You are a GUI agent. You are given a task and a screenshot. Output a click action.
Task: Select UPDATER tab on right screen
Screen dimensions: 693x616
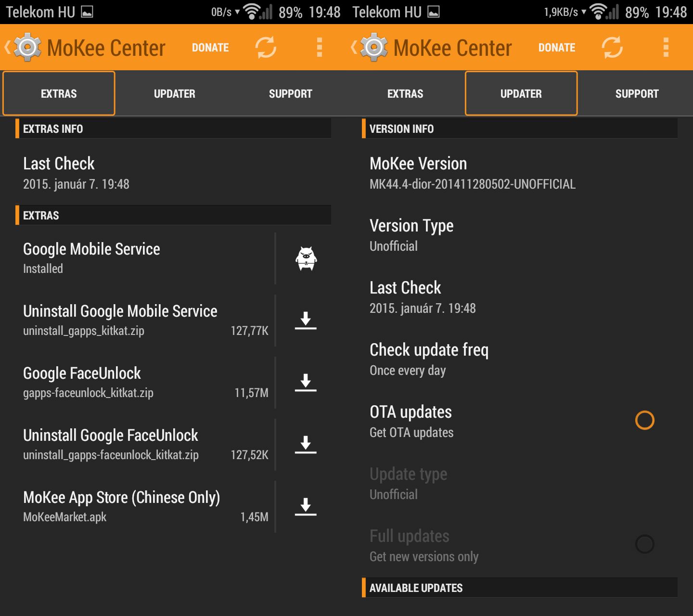tap(521, 93)
